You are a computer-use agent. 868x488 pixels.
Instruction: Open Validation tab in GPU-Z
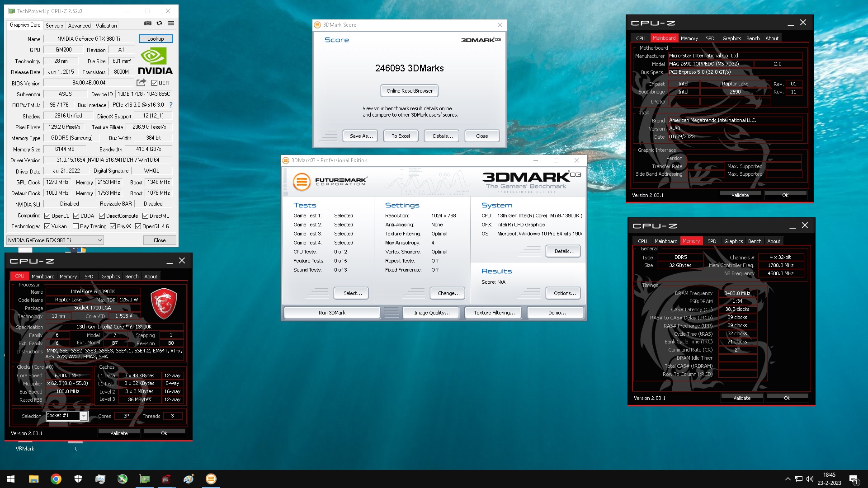click(x=106, y=25)
